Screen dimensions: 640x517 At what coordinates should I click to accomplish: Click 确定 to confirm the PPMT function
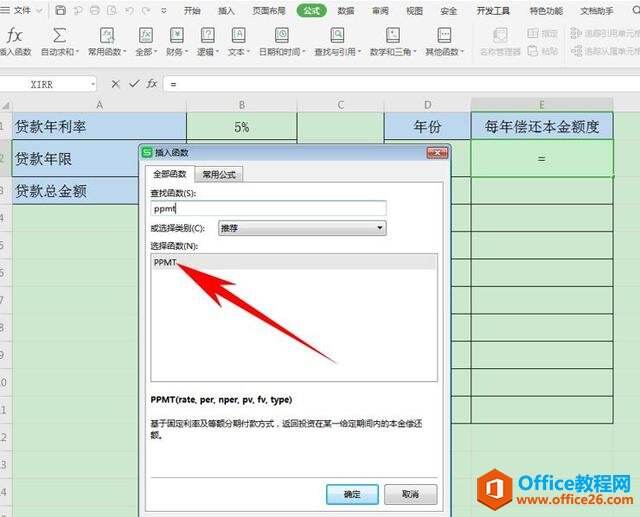coord(352,494)
